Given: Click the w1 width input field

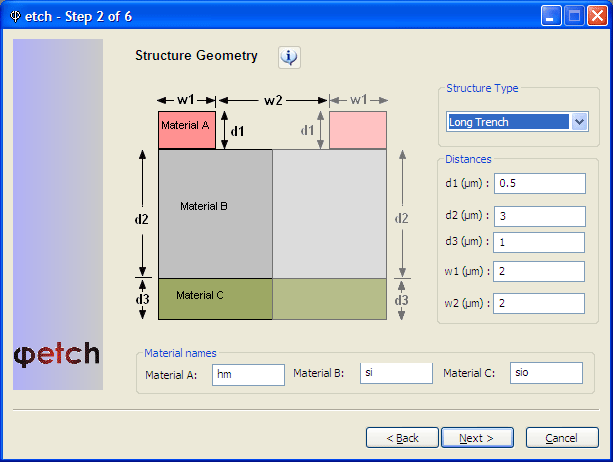Looking at the screenshot, I should tap(539, 272).
